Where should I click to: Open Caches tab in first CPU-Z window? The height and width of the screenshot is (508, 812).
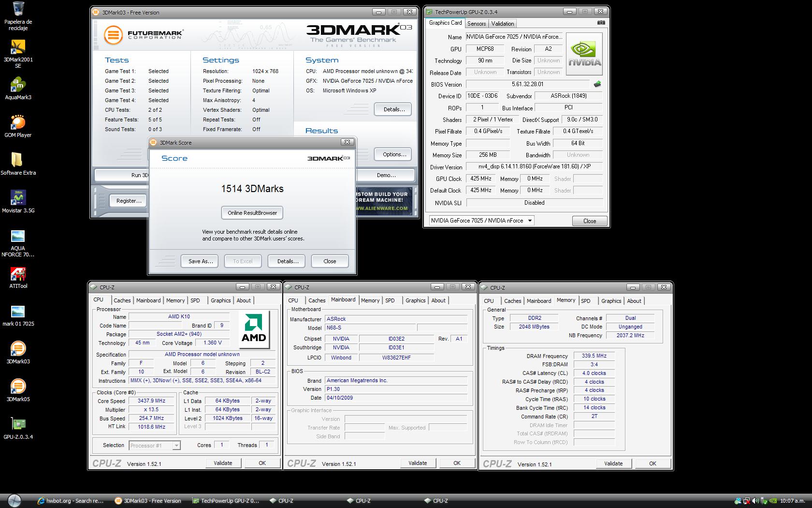tap(122, 300)
